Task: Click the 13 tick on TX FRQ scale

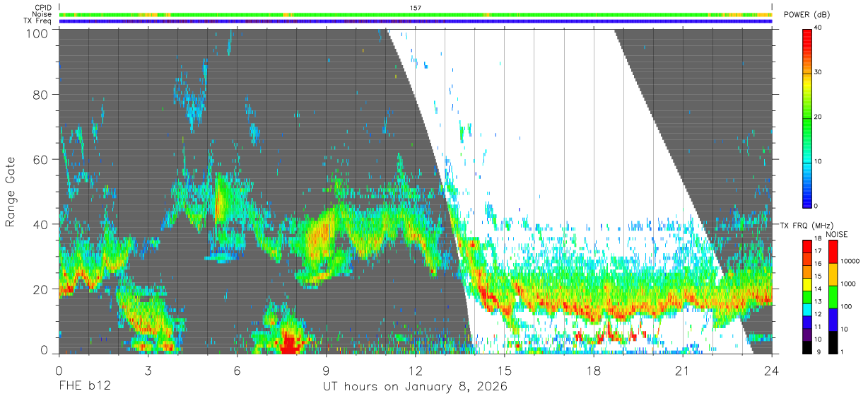Action: pos(819,302)
